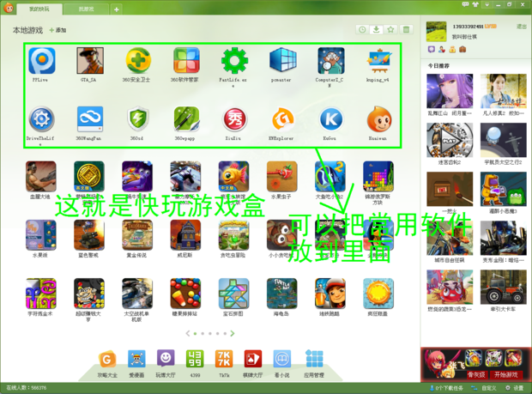Open the PPLive app icon
The height and width of the screenshot is (394, 532).
[41, 62]
